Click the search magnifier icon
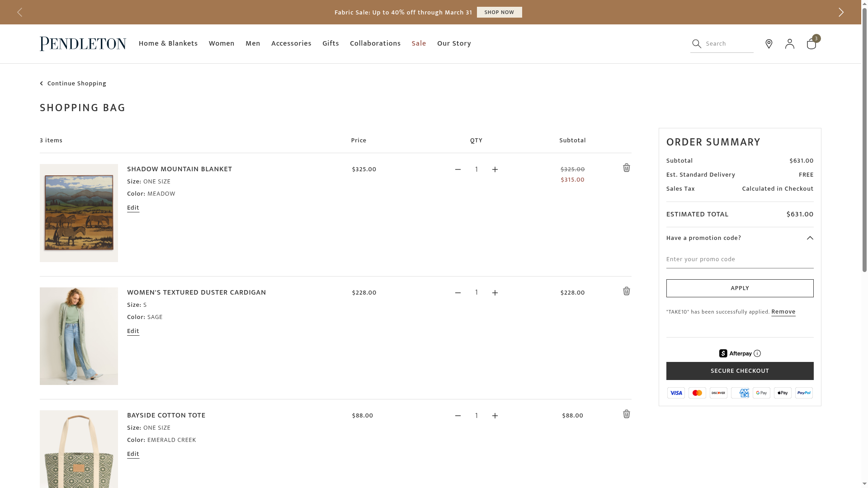The width and height of the screenshot is (868, 488). [697, 44]
